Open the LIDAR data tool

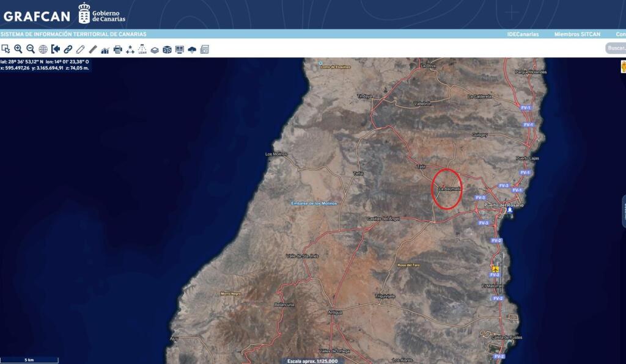pyautogui.click(x=142, y=49)
